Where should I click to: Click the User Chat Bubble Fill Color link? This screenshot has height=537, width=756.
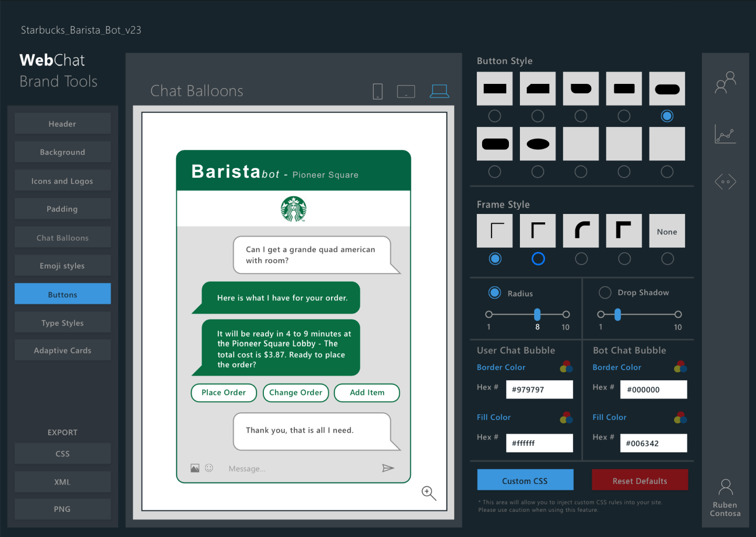[494, 417]
